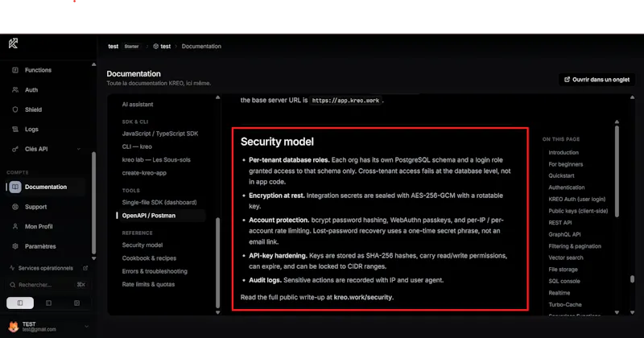Click the Starter plan badge

tap(131, 47)
